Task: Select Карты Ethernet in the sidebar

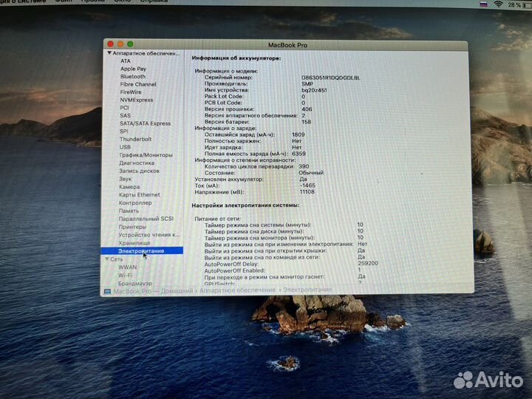Action: 139,195
